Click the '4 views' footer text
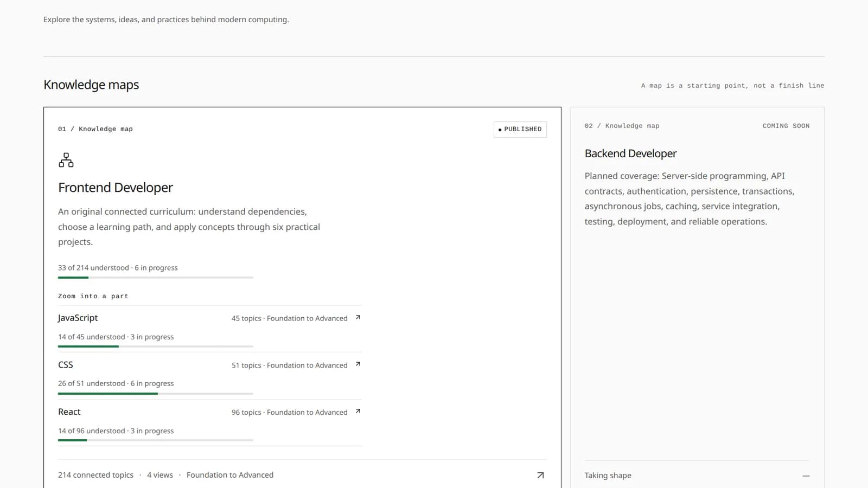Viewport: 868px width, 488px height. coord(160,475)
